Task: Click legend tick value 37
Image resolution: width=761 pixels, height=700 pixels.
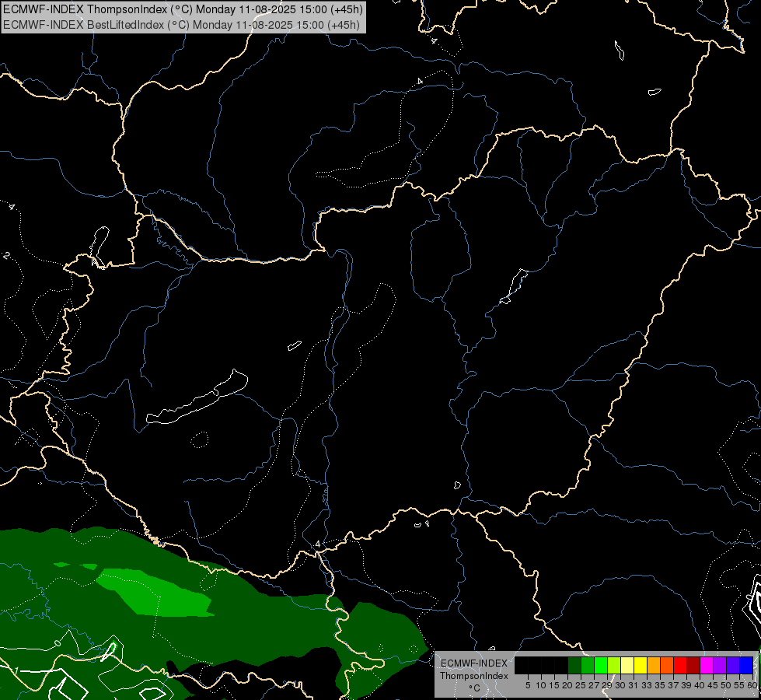Action: 673,685
